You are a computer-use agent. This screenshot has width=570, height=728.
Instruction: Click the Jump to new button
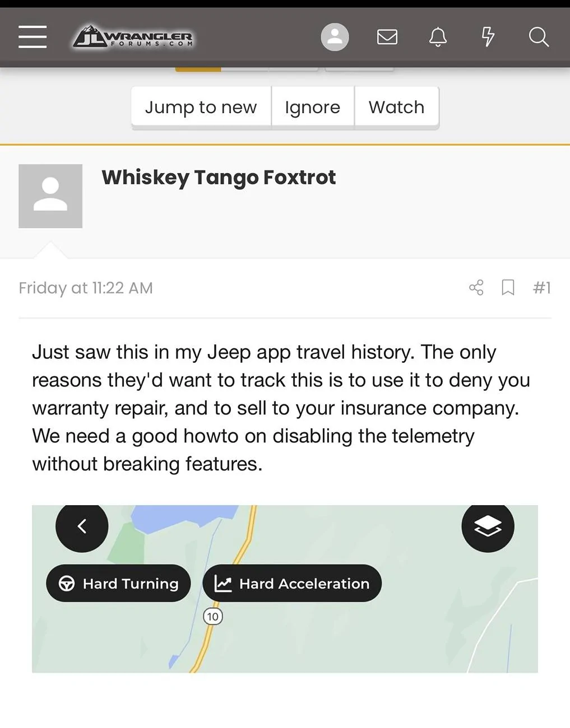pos(201,107)
